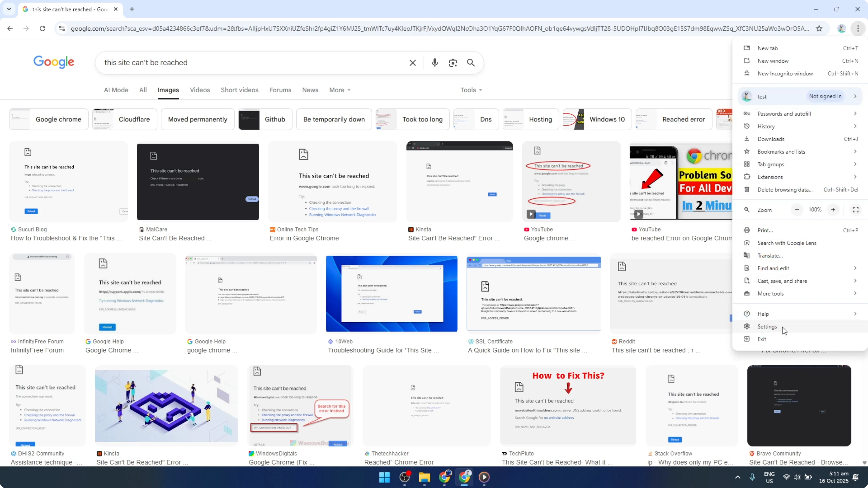Image resolution: width=868 pixels, height=488 pixels.
Task: Choose Translate in Chrome menu
Action: (x=800, y=256)
